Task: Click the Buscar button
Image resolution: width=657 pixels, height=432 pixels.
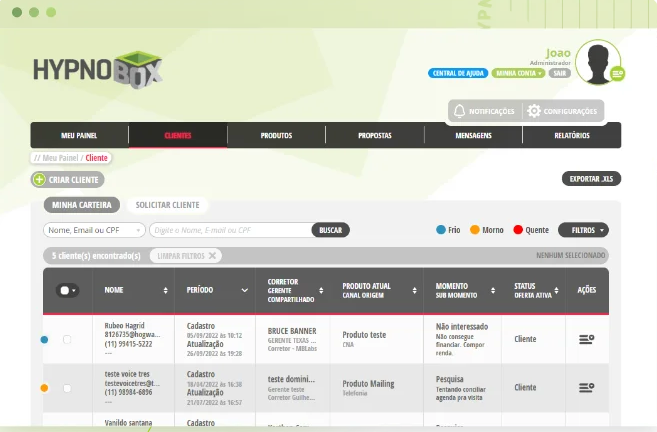Action: pyautogui.click(x=330, y=230)
